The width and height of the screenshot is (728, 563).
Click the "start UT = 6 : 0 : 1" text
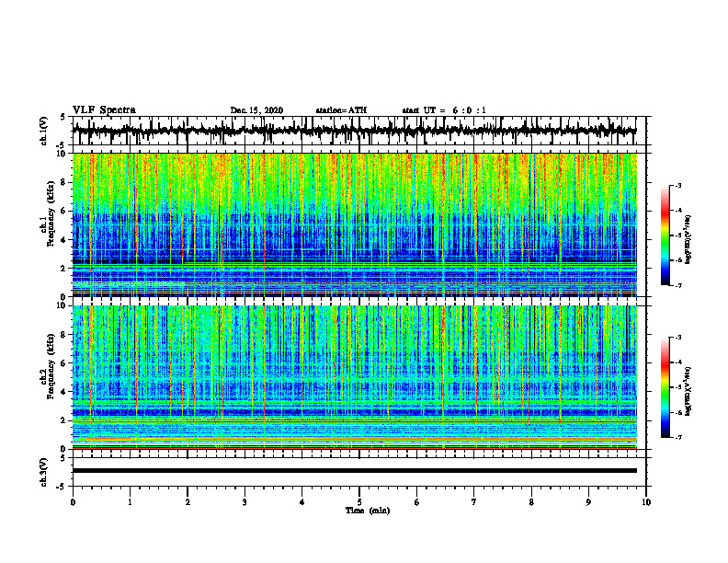click(x=444, y=110)
